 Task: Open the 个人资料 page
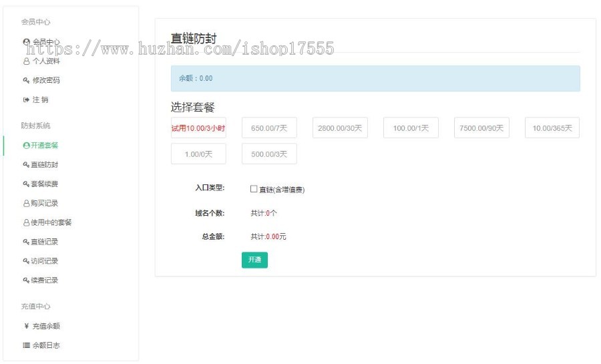pos(46,61)
